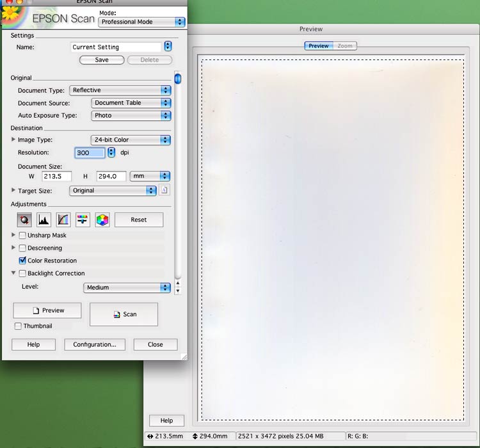
Task: Open the Mode dropdown (Professional Mode)
Action: pos(141,22)
